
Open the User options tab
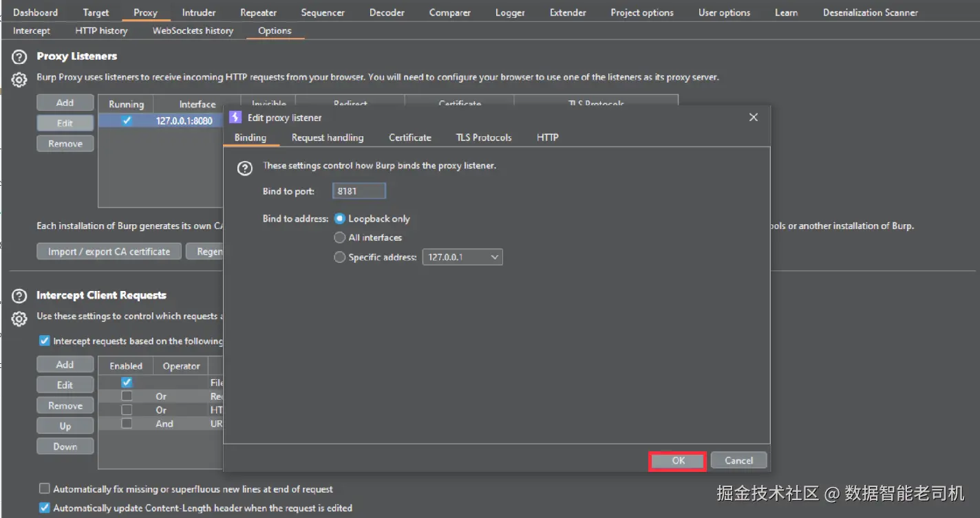(x=725, y=12)
